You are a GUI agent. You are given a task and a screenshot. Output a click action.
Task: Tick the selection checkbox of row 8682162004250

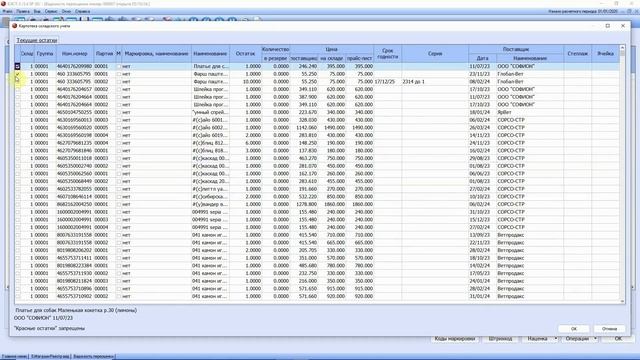coord(18,204)
